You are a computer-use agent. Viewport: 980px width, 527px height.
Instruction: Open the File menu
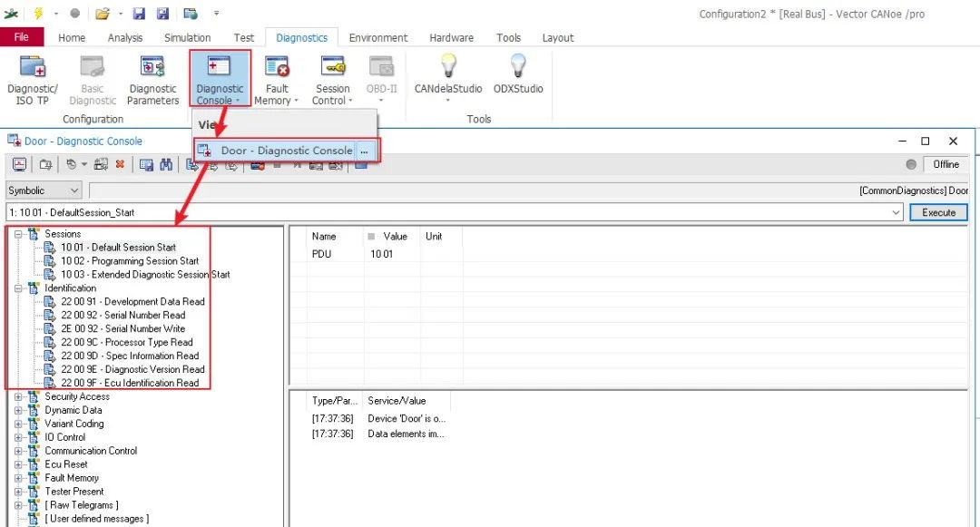(22, 37)
